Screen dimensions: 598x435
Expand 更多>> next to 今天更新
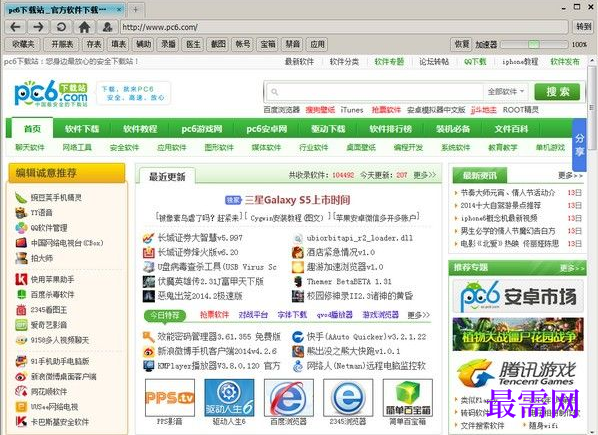(x=424, y=175)
